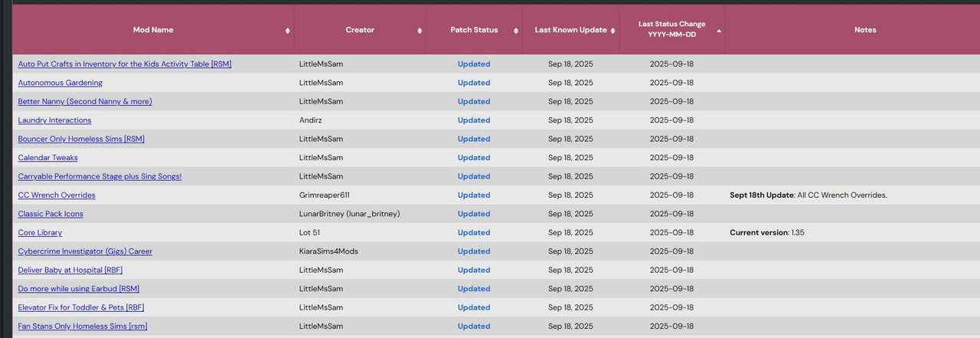Click Updated status for Core Library
980x338 pixels.
[x=474, y=232]
